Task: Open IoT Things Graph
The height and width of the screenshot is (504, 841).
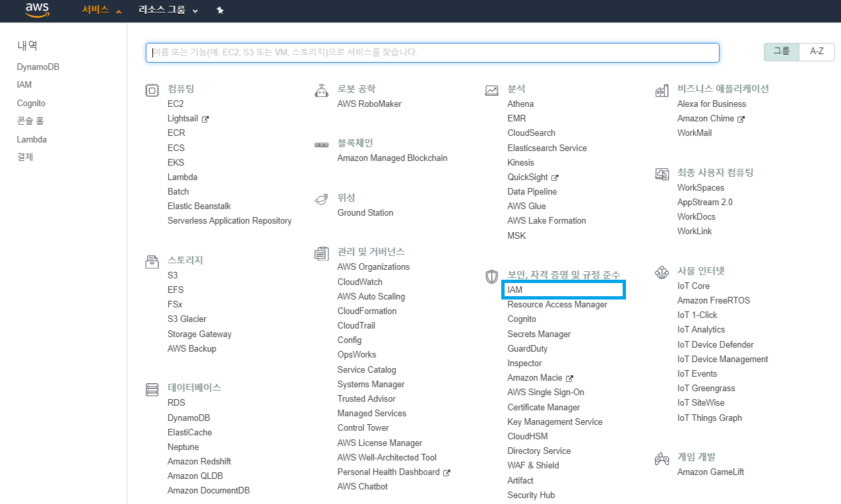Action: tap(710, 418)
